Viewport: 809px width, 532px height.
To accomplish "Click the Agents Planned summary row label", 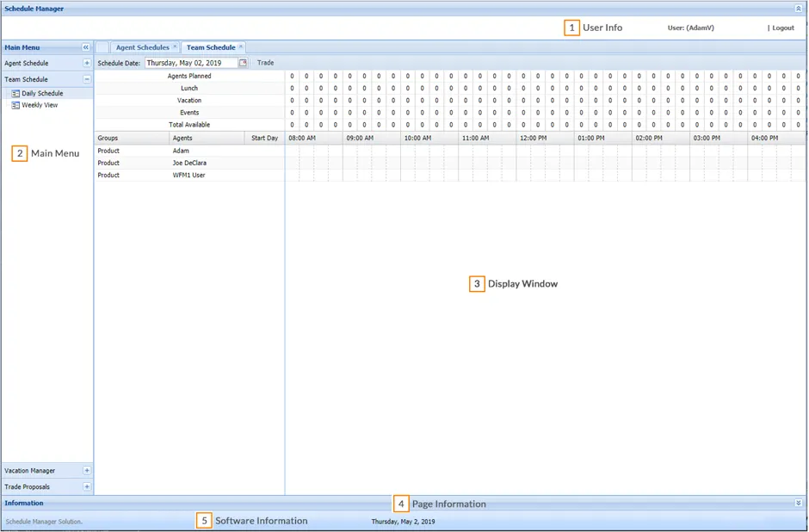I will (189, 76).
